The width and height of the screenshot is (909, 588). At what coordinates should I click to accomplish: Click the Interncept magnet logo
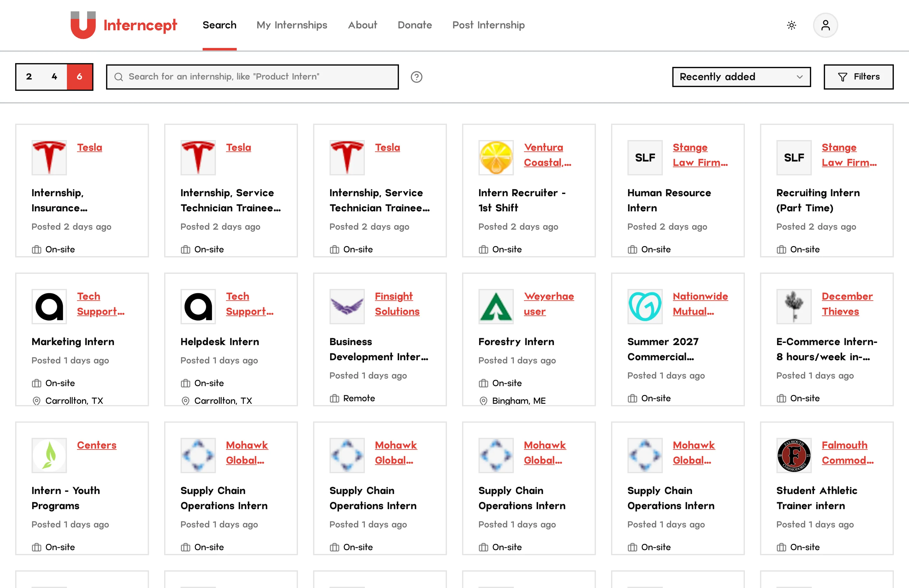click(83, 25)
